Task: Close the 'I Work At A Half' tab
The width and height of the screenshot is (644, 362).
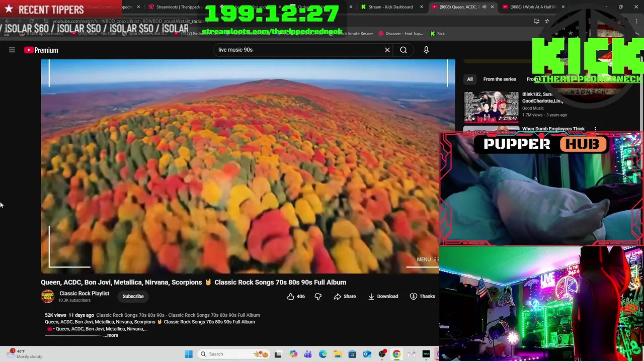Action: point(563,7)
